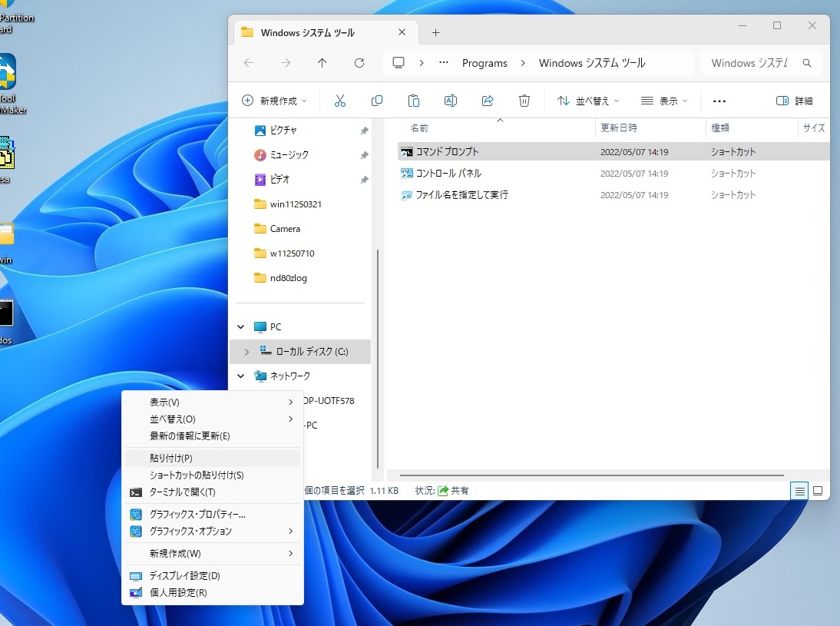Go forward with the right arrow
840x626 pixels.
[286, 63]
